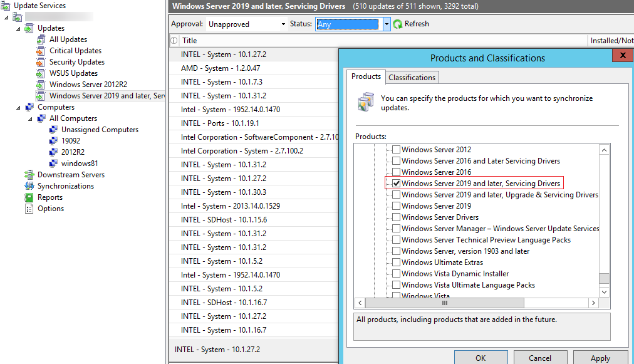The image size is (634, 364).
Task: Close the Products and Classifications dialog
Action: click(x=623, y=55)
